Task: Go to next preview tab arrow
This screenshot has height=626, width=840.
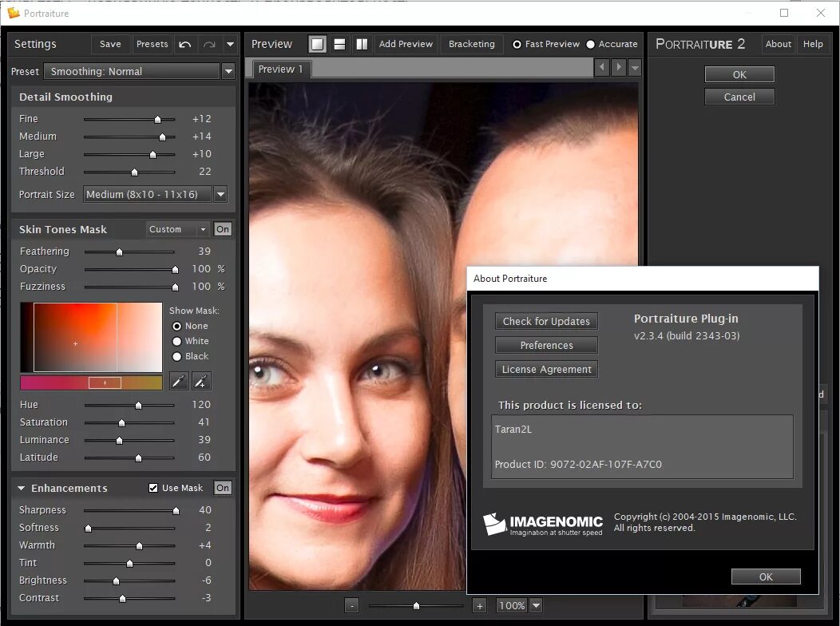Action: (x=619, y=67)
